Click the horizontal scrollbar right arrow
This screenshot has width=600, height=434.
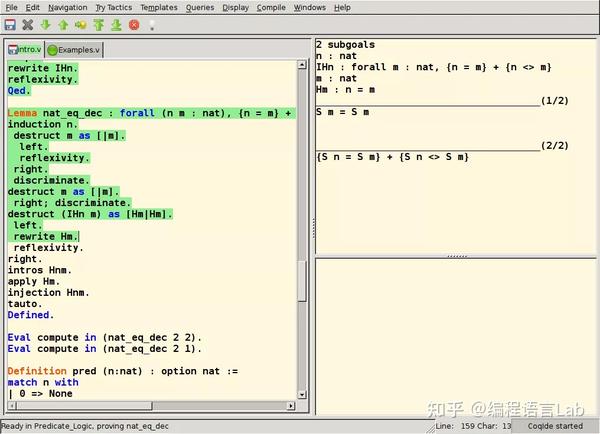tap(291, 406)
